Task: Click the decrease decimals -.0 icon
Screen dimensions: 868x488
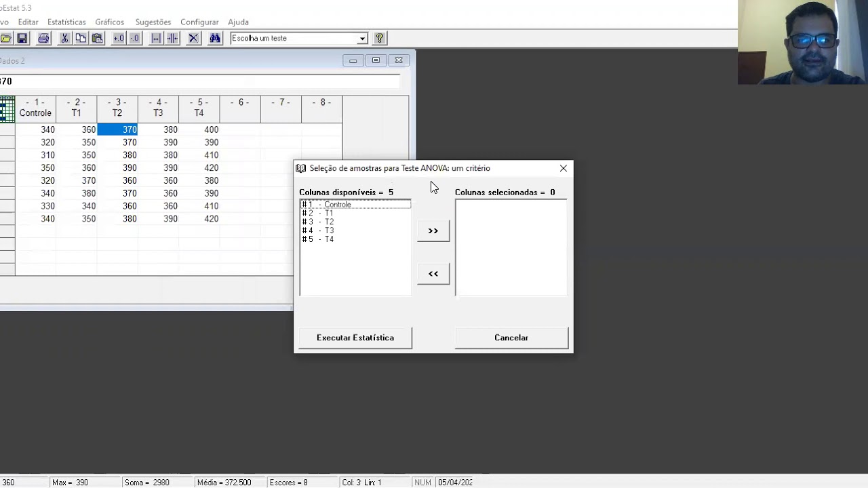Action: 134,39
